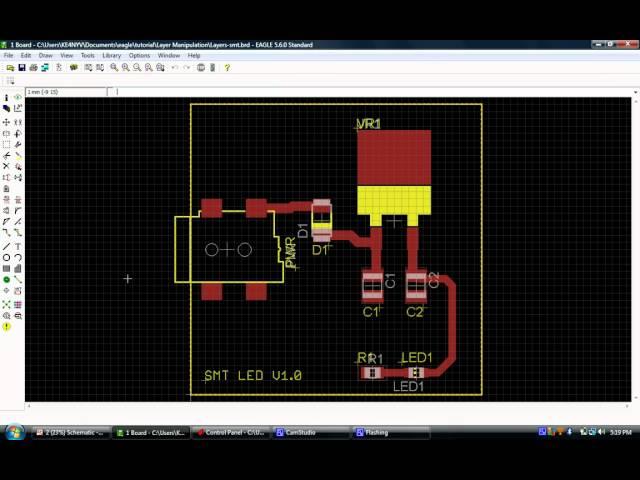Open the Draw menu
Viewport: 640px width, 480px height.
pyautogui.click(x=46, y=56)
